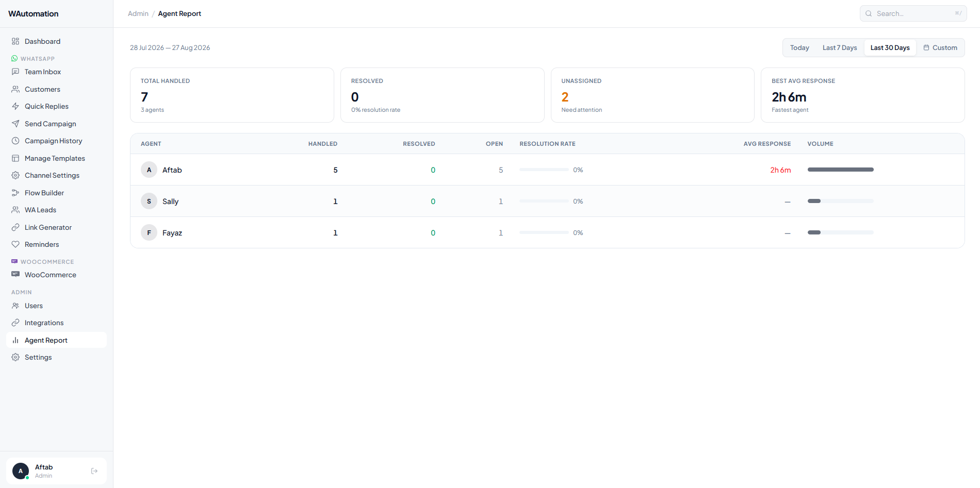Open Dashboard from sidebar icon
The image size is (980, 488).
[x=15, y=41]
